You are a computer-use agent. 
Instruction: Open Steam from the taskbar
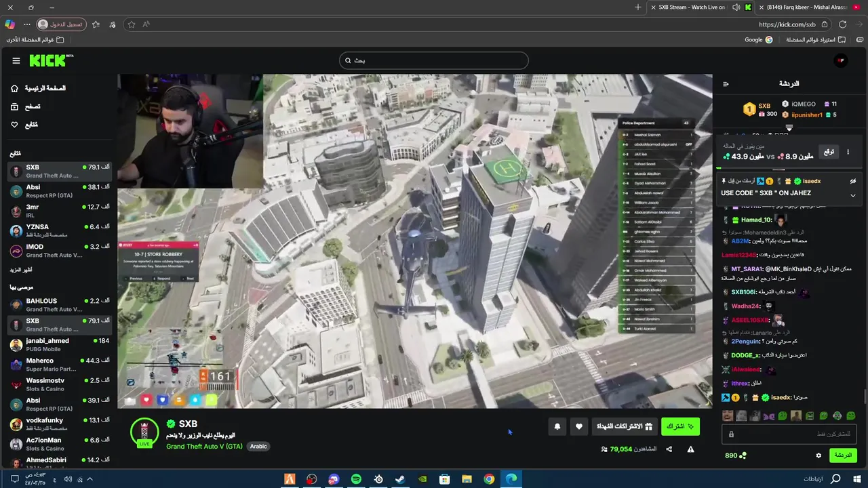pyautogui.click(x=400, y=479)
